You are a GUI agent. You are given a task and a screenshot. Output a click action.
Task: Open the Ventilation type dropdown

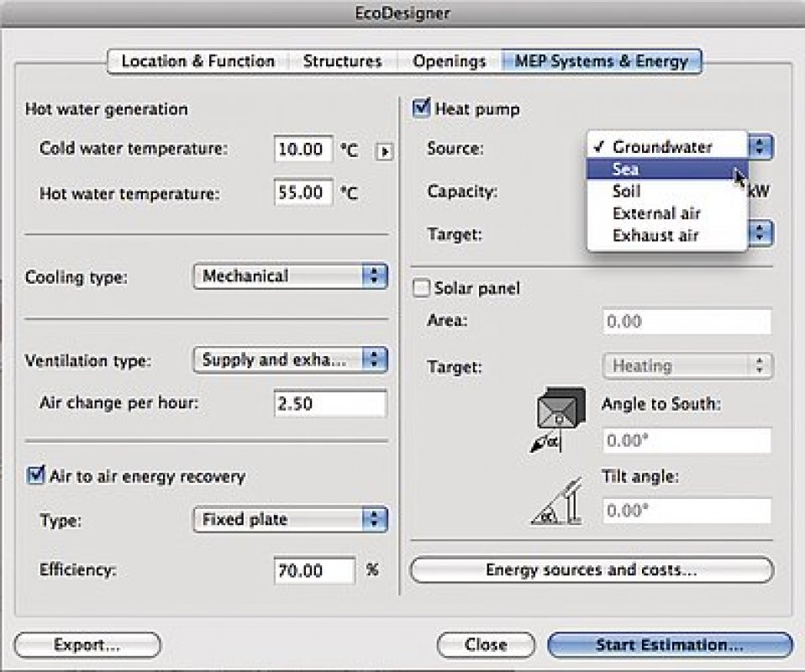[x=291, y=360]
